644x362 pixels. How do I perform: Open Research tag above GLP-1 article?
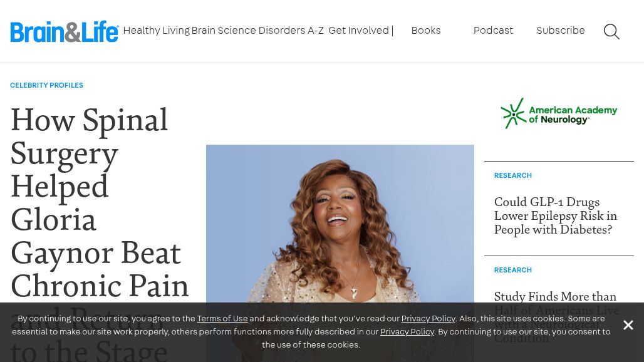[x=513, y=175]
